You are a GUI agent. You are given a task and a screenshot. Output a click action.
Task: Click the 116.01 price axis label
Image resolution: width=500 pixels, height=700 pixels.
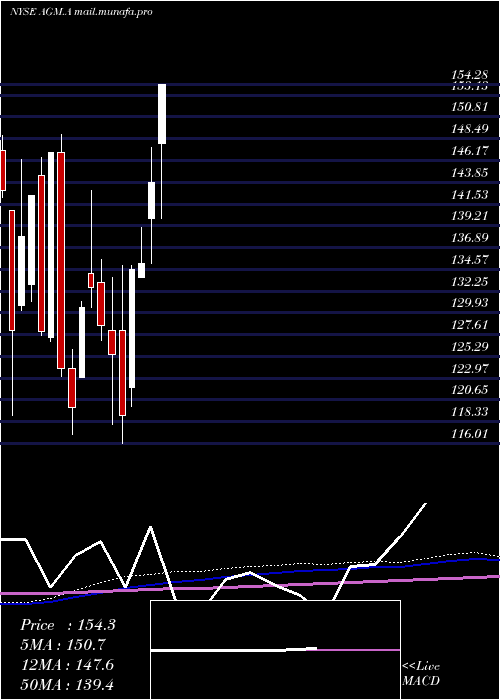468,434
